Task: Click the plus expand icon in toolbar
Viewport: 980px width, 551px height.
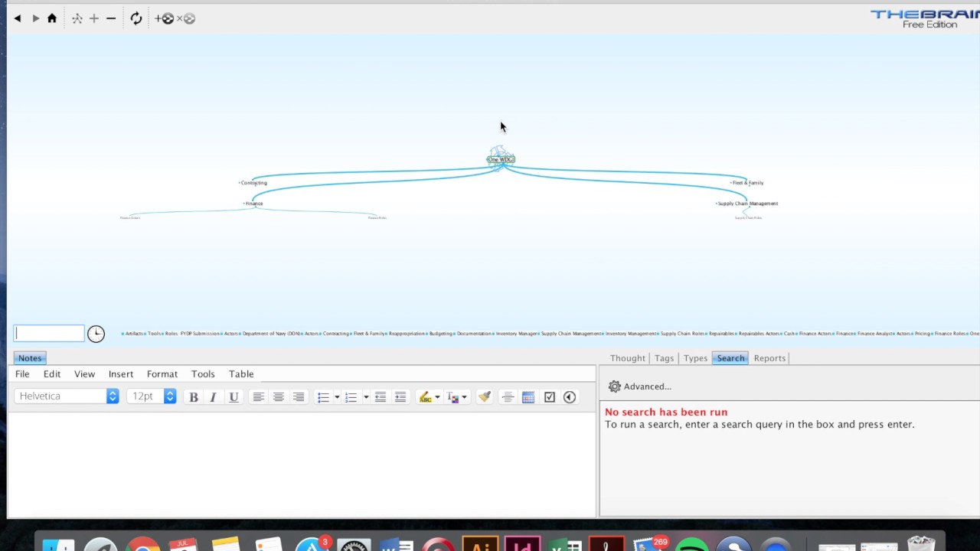Action: pos(94,18)
